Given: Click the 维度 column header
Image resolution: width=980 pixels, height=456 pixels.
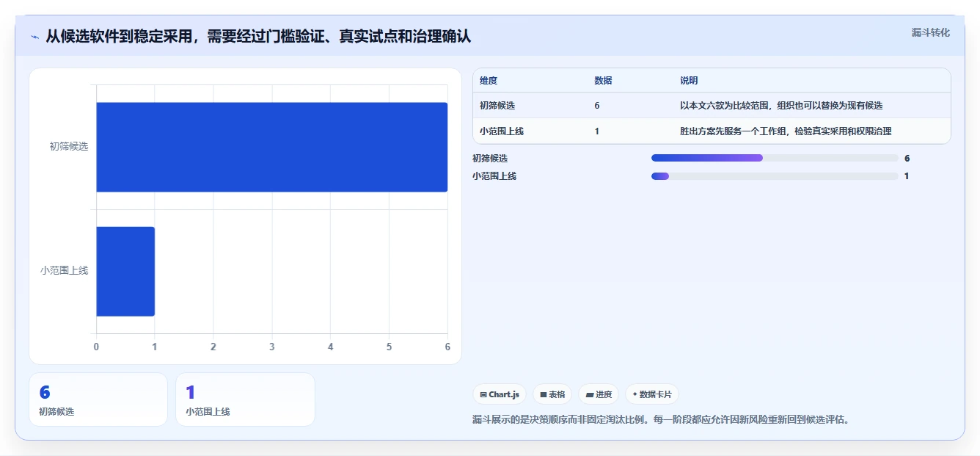Looking at the screenshot, I should point(489,81).
